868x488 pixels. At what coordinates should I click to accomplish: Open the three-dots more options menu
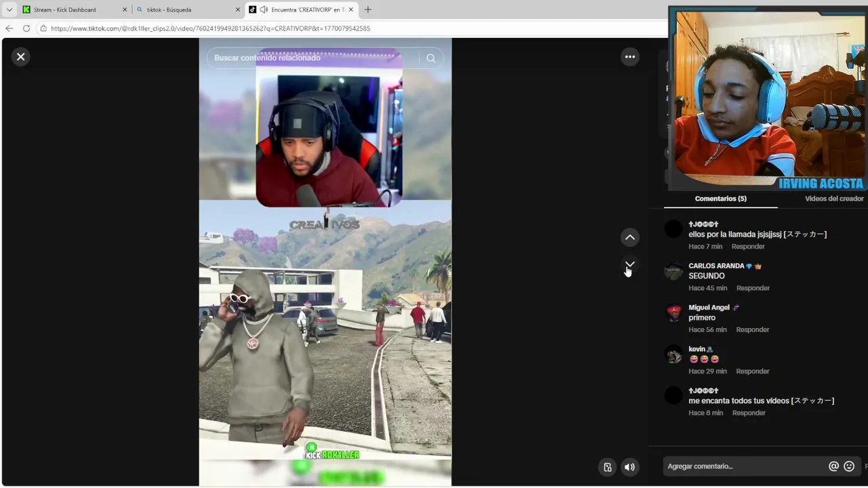click(x=630, y=57)
